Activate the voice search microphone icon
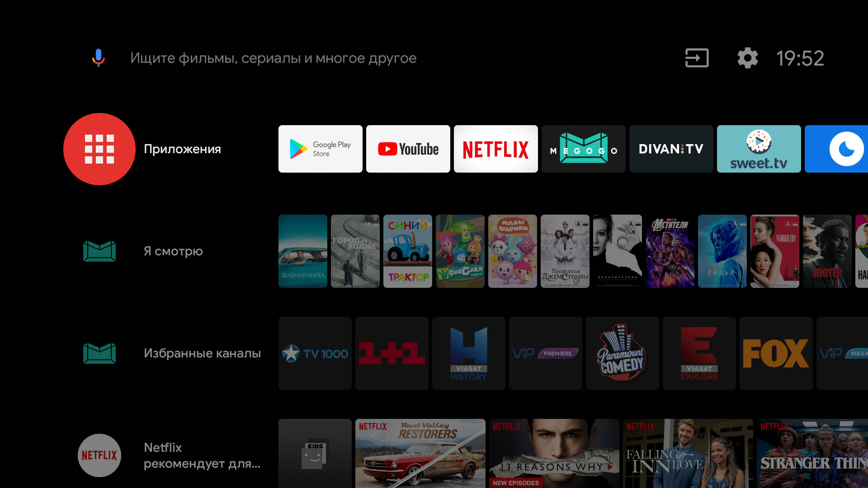Screen dimensions: 868x488 click(99, 58)
